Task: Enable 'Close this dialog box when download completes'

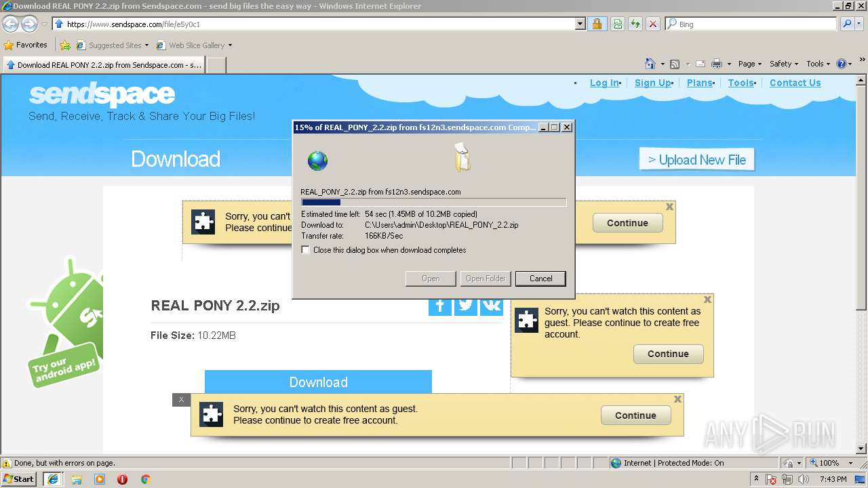Action: (306, 250)
